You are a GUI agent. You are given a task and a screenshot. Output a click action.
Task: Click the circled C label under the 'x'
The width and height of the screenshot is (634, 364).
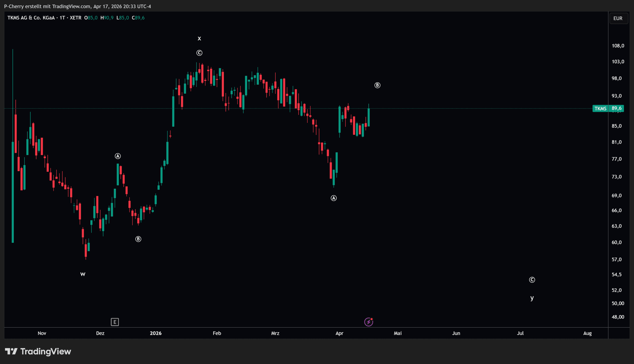pyautogui.click(x=199, y=53)
